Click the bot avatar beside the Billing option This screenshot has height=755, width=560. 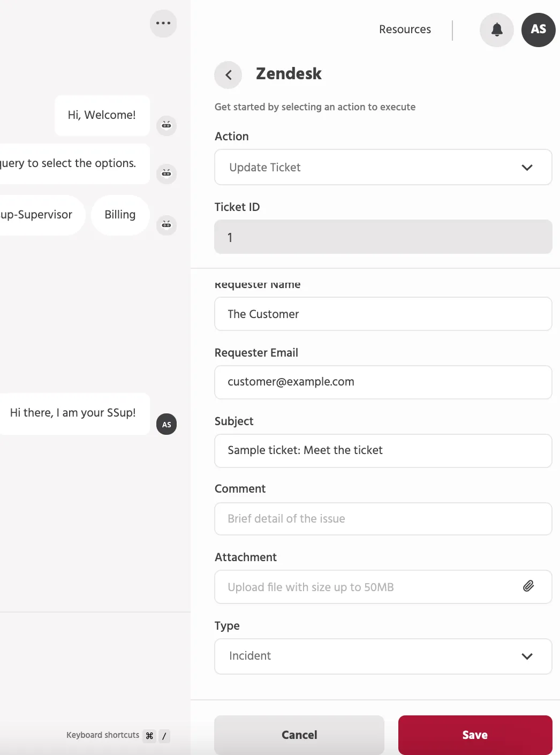pos(167,225)
